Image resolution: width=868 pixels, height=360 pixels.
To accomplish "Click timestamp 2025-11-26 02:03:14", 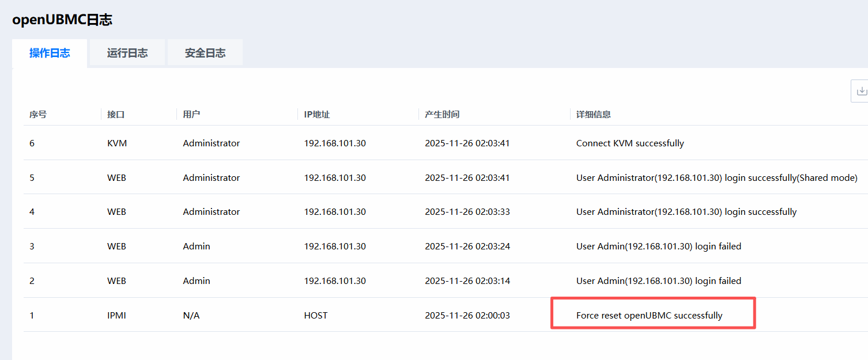I will (x=467, y=281).
